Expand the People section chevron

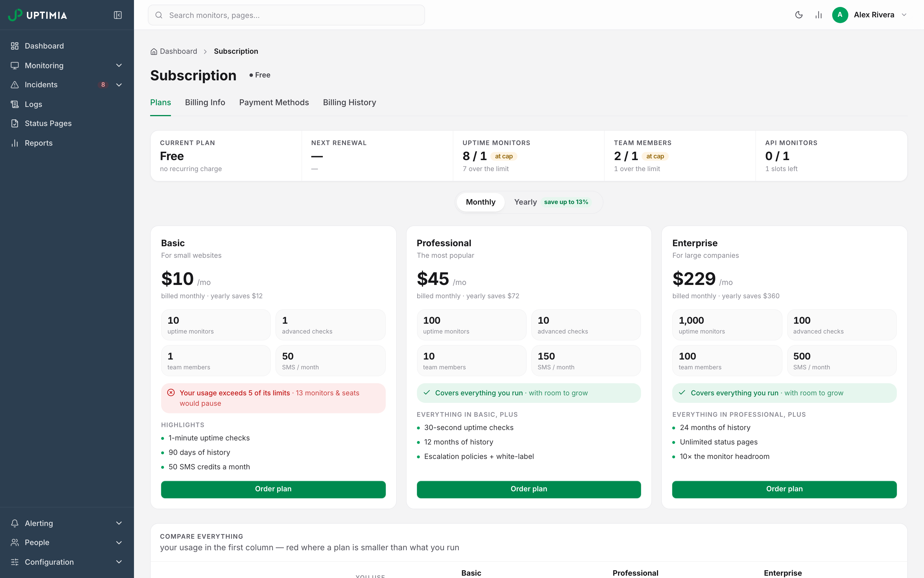pyautogui.click(x=119, y=542)
